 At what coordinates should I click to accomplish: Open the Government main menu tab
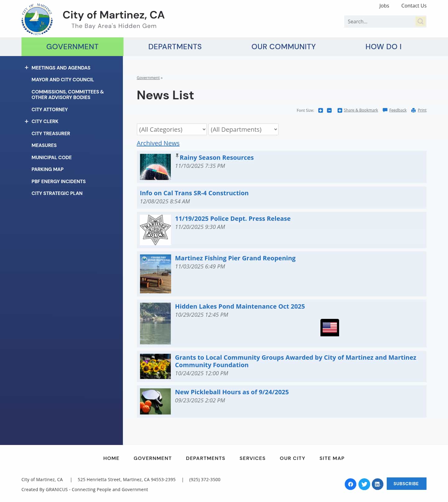pos(72,47)
